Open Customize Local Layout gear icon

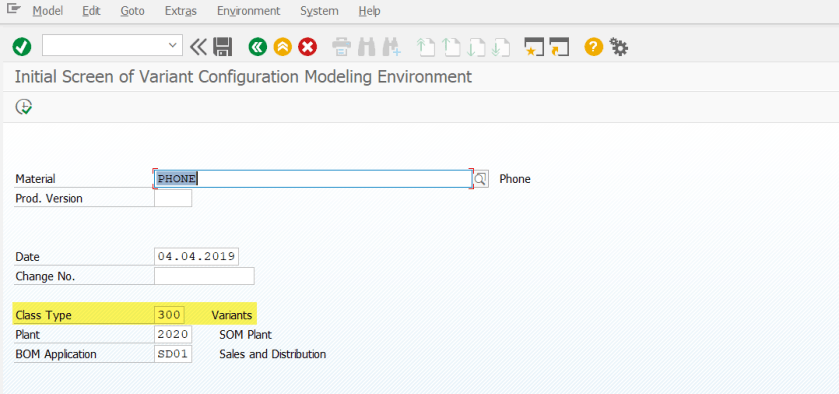(x=619, y=47)
